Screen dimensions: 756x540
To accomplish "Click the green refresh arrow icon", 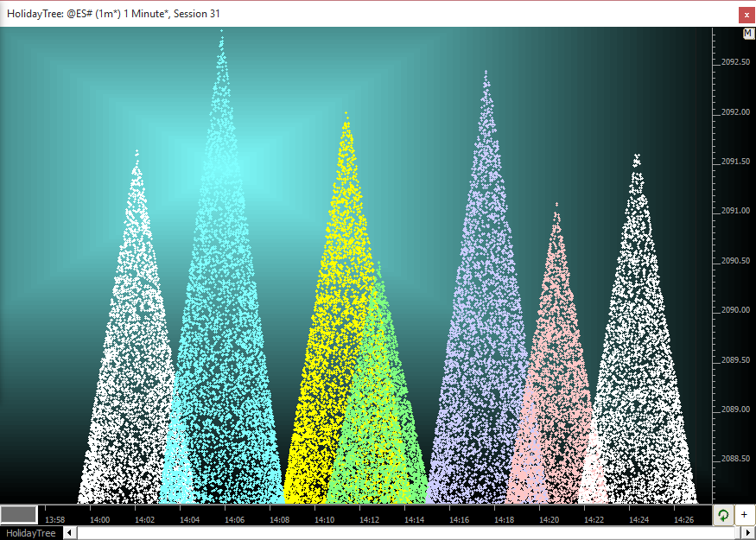I will 723,515.
